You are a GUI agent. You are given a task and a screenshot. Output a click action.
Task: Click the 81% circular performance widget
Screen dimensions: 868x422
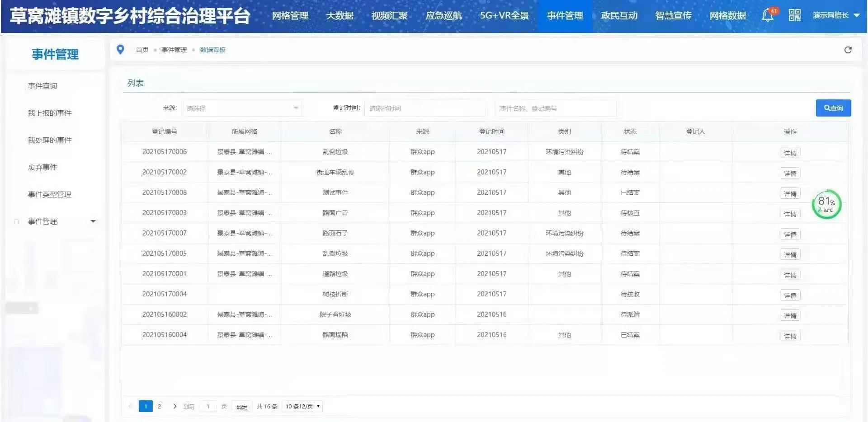point(826,204)
